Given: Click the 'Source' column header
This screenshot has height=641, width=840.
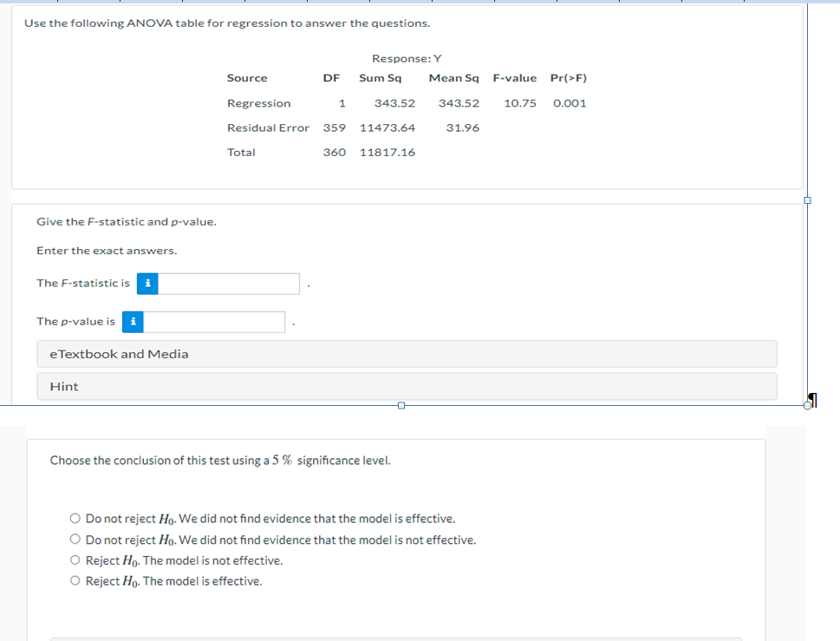Looking at the screenshot, I should (x=247, y=78).
